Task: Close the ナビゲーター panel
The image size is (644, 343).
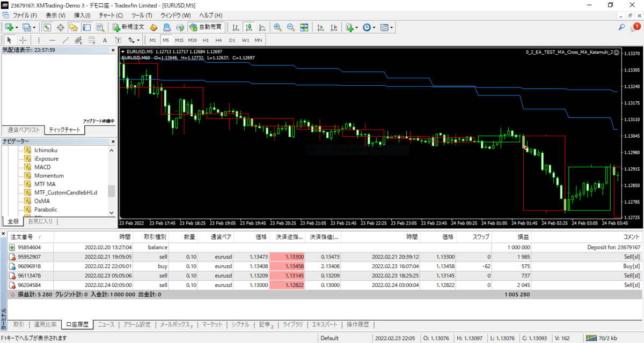Action: tap(113, 141)
